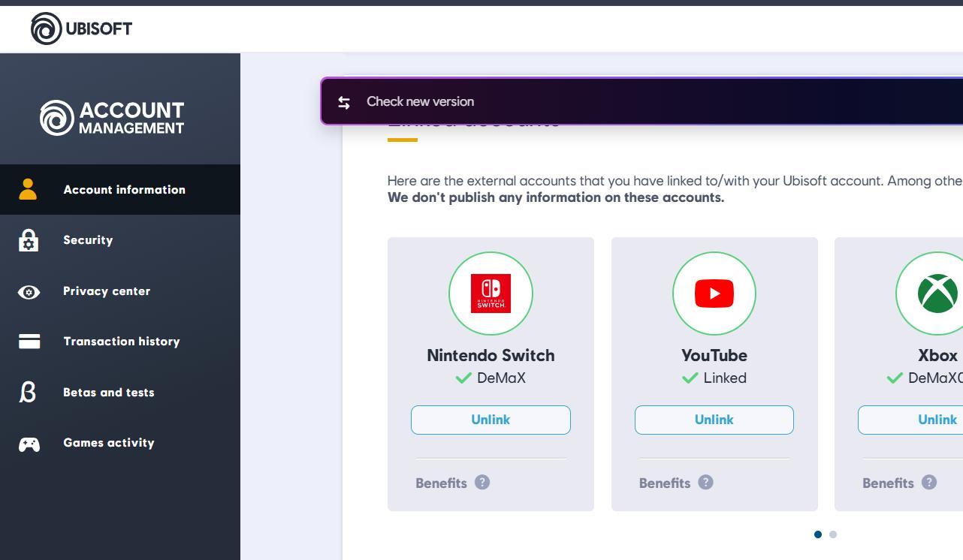The image size is (963, 560).
Task: Go to the Betas and tests section
Action: coord(120,393)
